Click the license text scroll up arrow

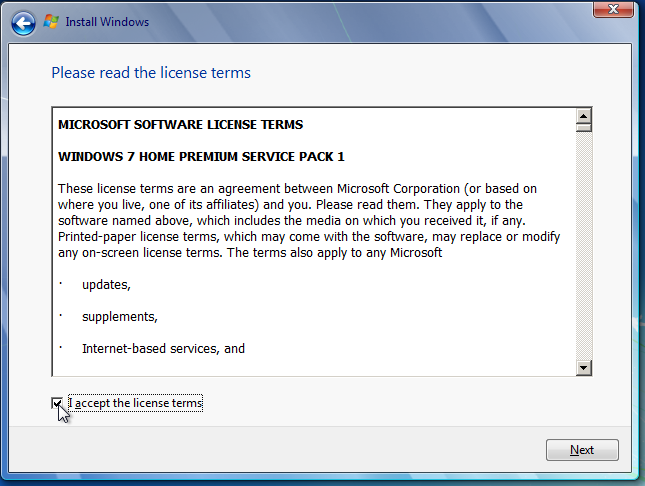tap(584, 116)
